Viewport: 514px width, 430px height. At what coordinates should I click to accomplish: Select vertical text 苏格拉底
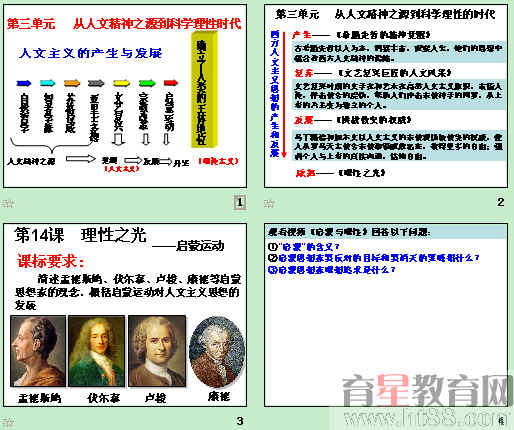pyautogui.click(x=70, y=113)
